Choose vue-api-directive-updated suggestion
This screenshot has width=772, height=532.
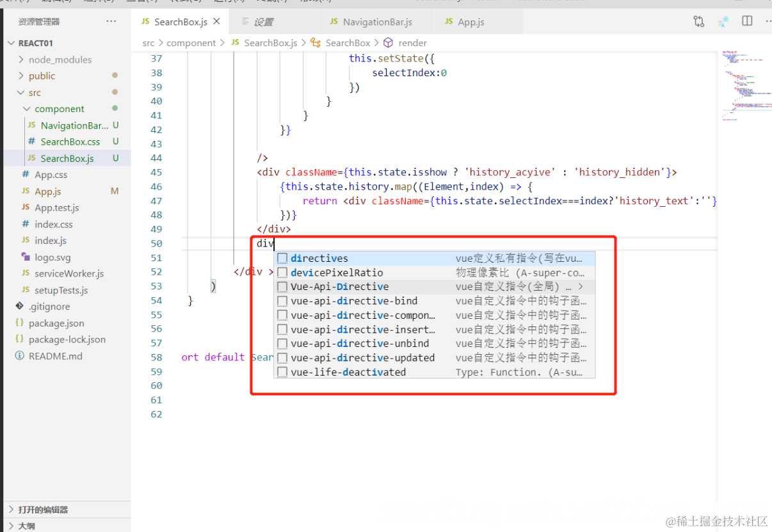pyautogui.click(x=435, y=358)
